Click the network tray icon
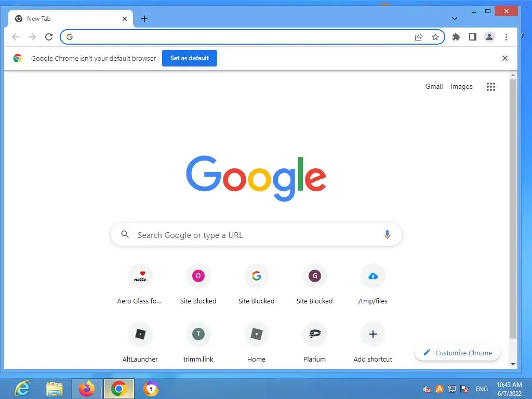The width and height of the screenshot is (532, 399). 451,389
